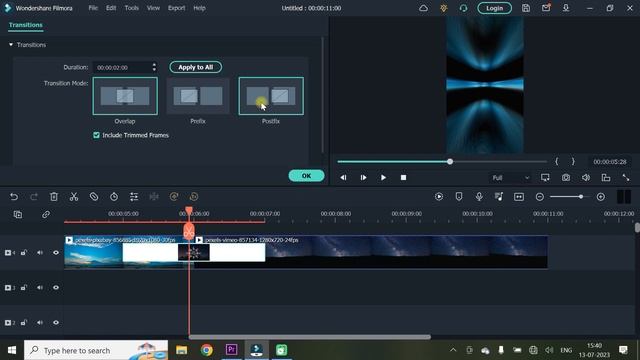
Task: Lock track 3 with padlock icon
Action: click(x=24, y=288)
